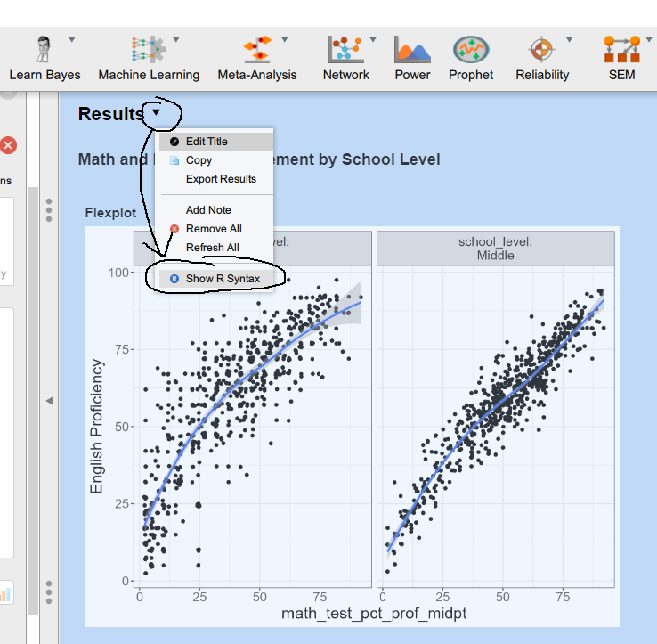Click the lower three-dot panel drag handle
Viewport: 657px width, 644px height.
click(49, 592)
